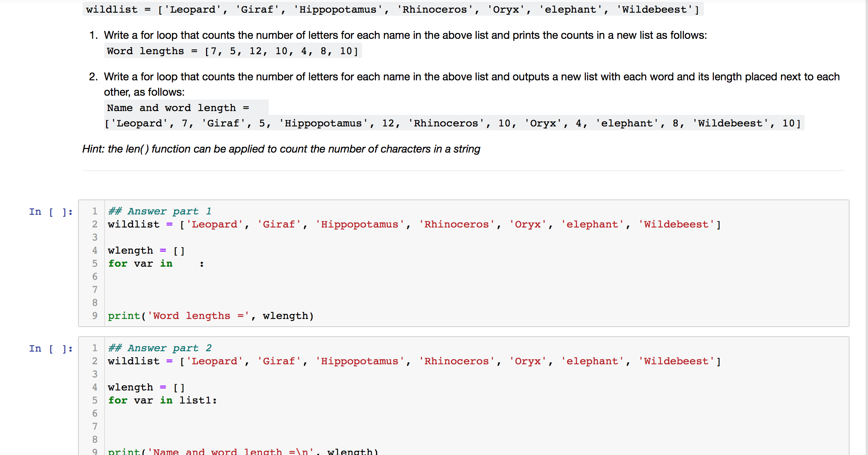Click the wlength = [] line in part 2

pos(146,387)
